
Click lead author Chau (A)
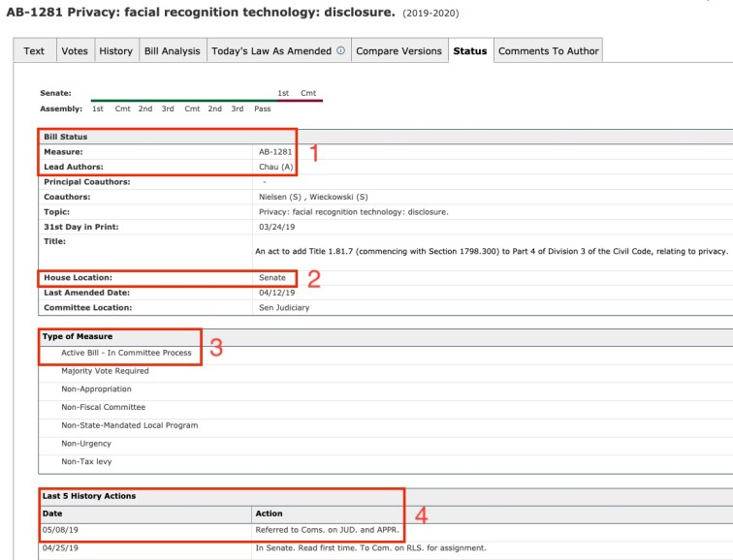point(277,167)
